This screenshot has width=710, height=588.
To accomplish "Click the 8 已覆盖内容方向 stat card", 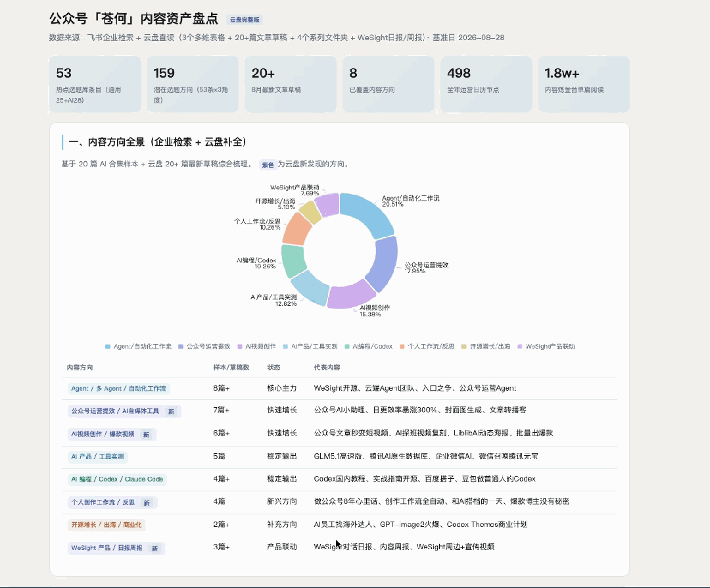I will 389,84.
